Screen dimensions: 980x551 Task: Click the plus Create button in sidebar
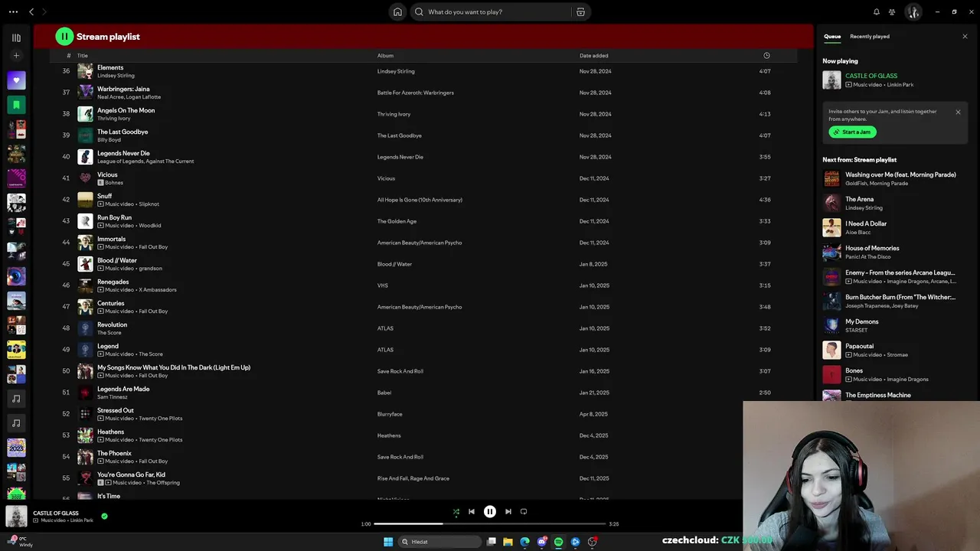16,55
